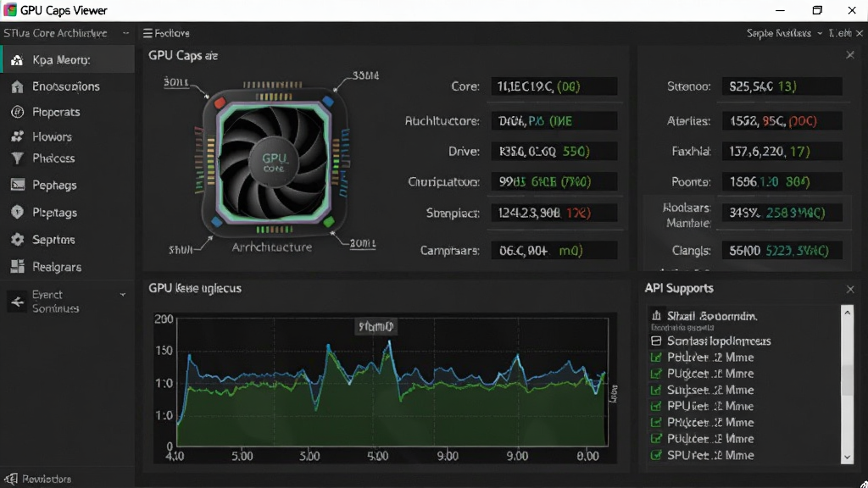Screen dimensions: 868x488
Task: Open the Seprtms gear icon
Action: click(x=17, y=240)
